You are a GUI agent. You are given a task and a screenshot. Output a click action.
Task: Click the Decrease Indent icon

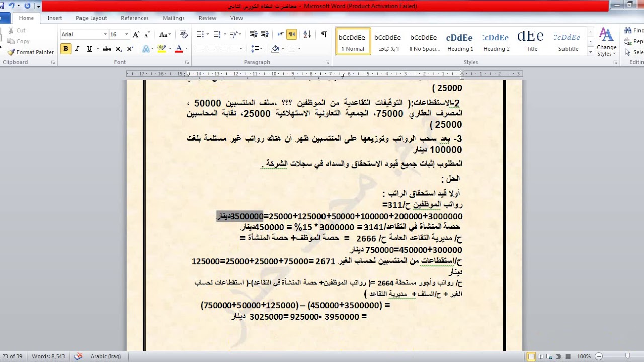[253, 34]
